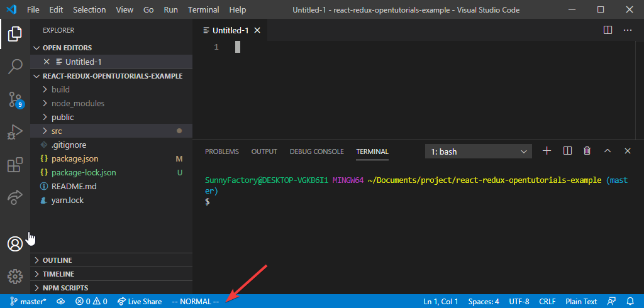This screenshot has height=308, width=644.
Task: Open the package-lock.json file
Action: tap(111, 172)
